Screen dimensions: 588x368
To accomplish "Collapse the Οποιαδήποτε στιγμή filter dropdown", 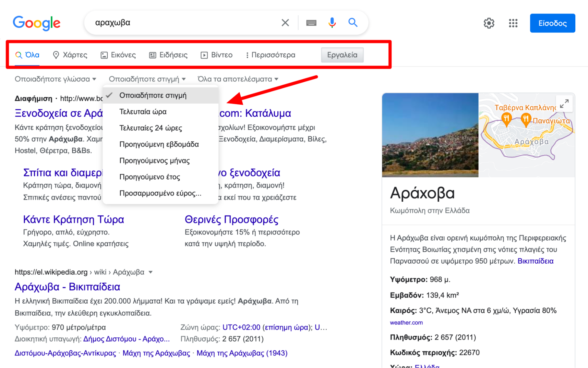I will pyautogui.click(x=147, y=79).
